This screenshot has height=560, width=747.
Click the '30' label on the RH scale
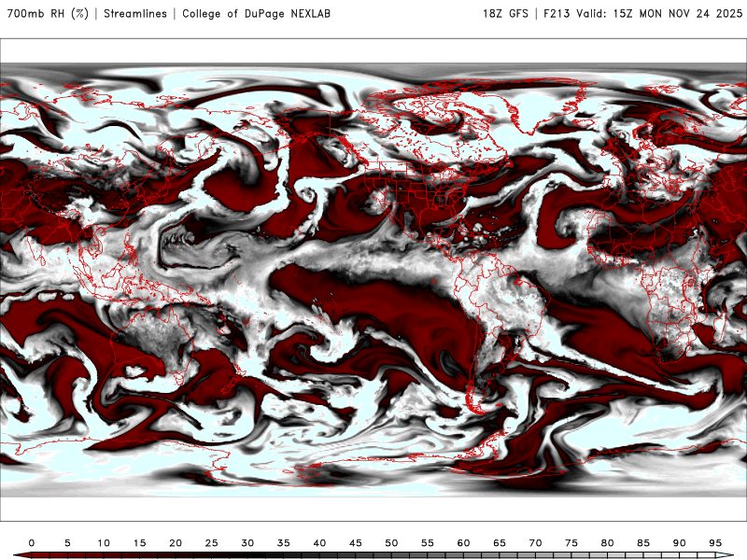coord(247,543)
